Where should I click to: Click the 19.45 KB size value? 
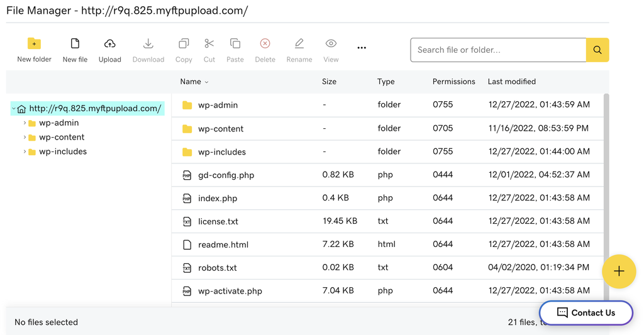pyautogui.click(x=340, y=221)
